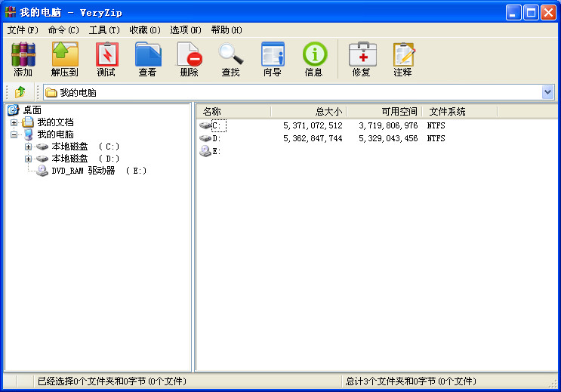Click DVD_RAM drive icon in tree

pyautogui.click(x=42, y=171)
